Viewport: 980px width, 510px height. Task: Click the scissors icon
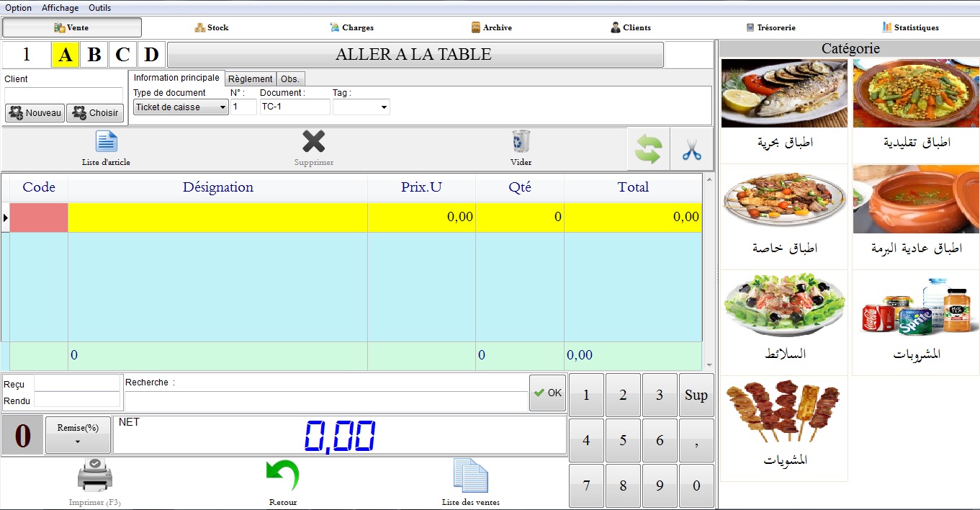click(691, 149)
